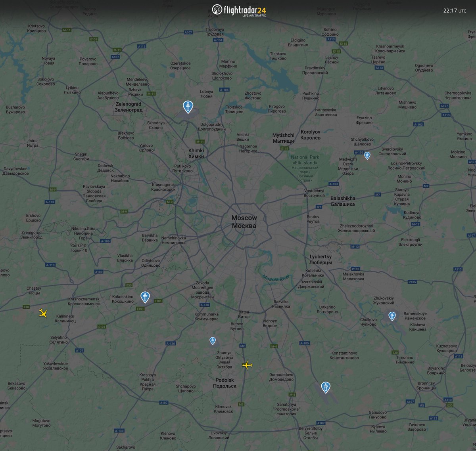Select the Zhukovsky airport pin near Ramenskoye
476x451 pixels.
[392, 316]
